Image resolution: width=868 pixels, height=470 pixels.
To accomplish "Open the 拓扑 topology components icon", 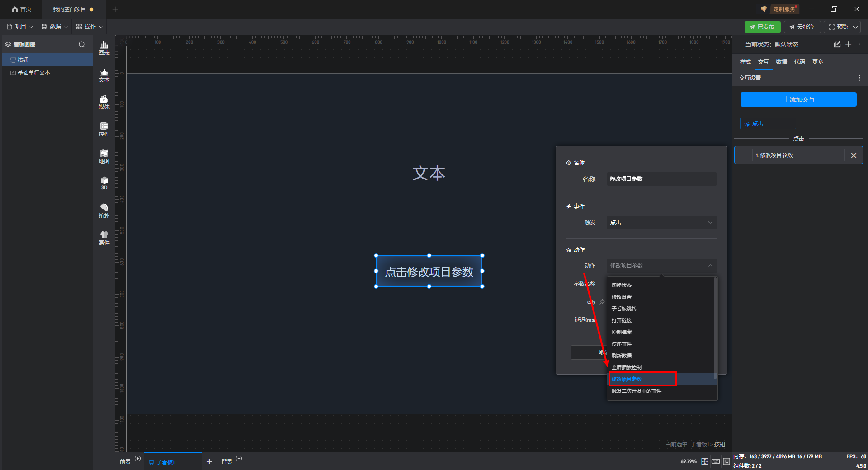I will click(x=104, y=211).
